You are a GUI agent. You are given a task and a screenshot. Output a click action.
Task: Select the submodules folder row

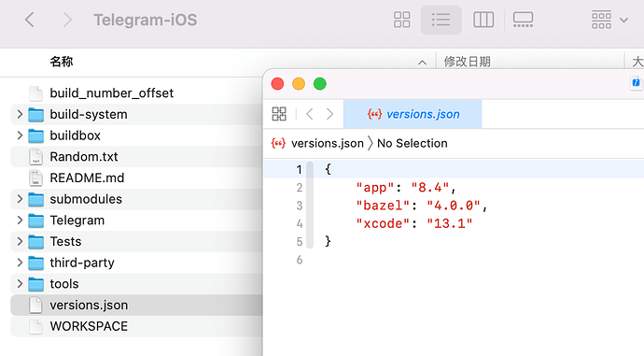pyautogui.click(x=136, y=199)
